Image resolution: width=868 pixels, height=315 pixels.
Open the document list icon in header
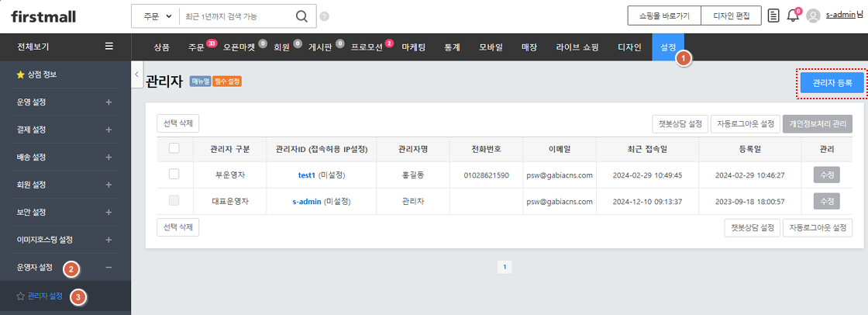click(x=774, y=16)
